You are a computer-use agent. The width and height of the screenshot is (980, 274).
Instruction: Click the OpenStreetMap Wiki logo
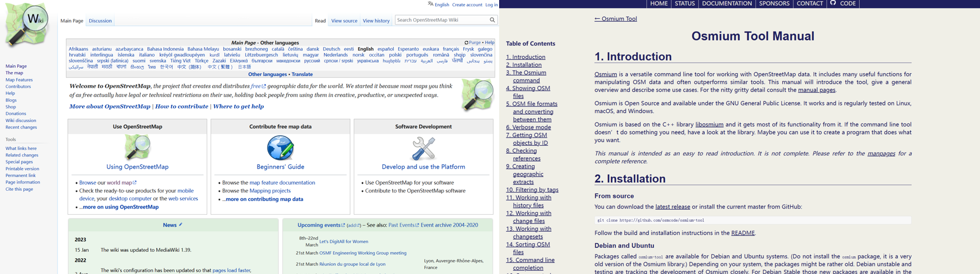point(27,26)
